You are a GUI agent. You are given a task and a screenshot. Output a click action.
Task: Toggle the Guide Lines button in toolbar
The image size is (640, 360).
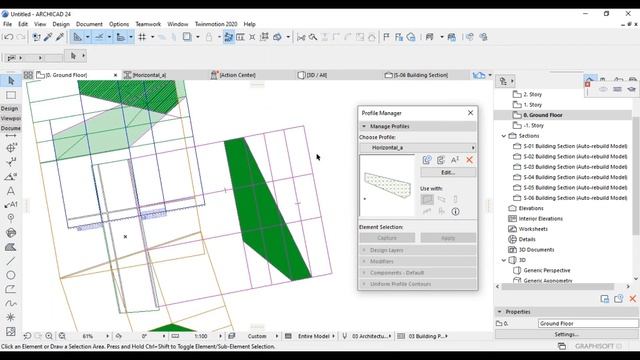(78, 37)
